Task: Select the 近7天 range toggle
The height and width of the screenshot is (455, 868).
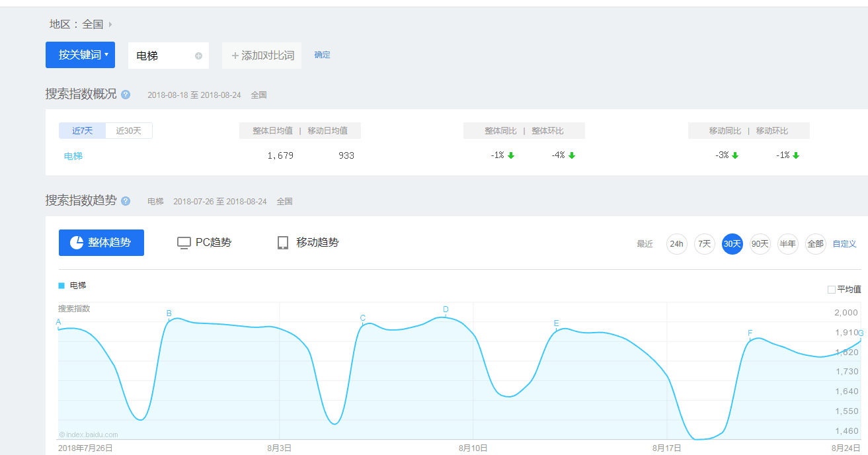Action: [83, 131]
